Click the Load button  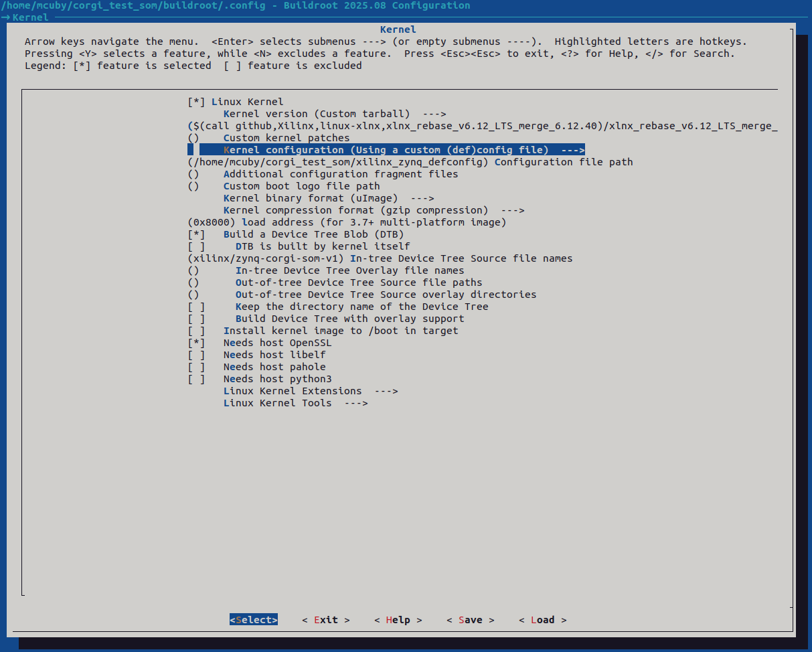click(x=543, y=620)
